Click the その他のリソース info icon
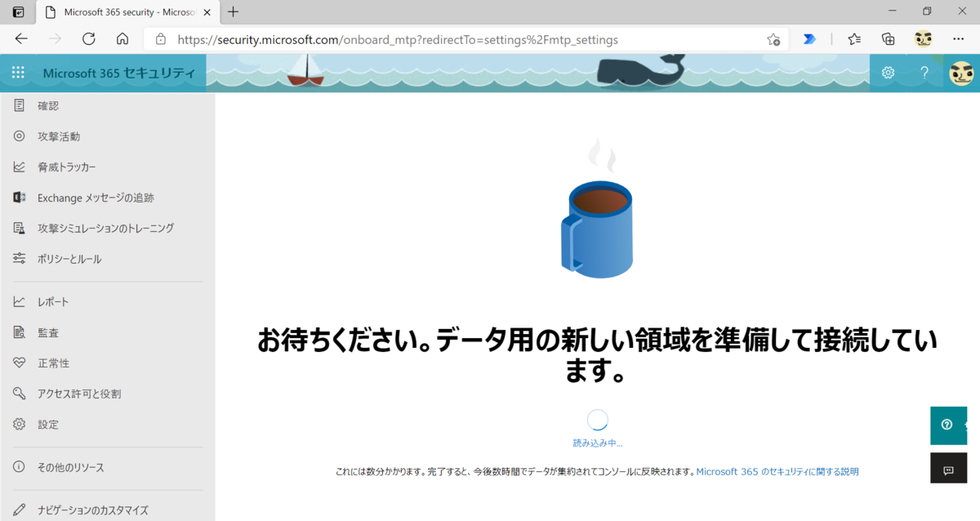Screen dimensions: 980x521 tap(19, 467)
